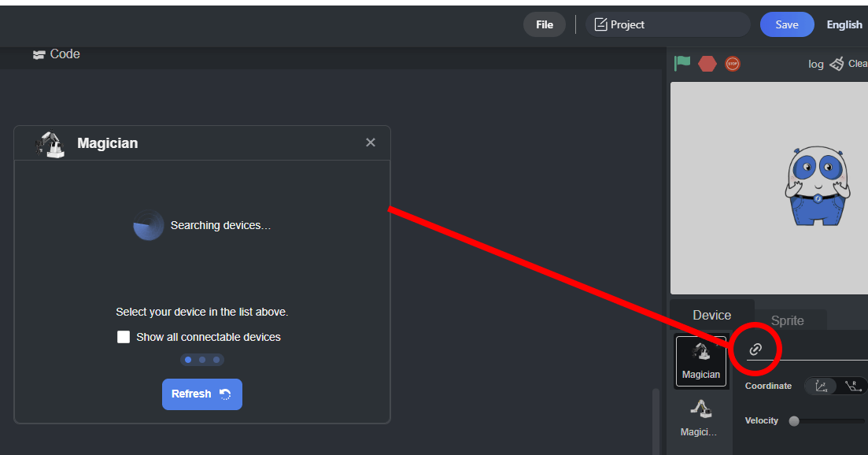Switch Coordinate to XYZ Cartesian mode

[x=821, y=386]
